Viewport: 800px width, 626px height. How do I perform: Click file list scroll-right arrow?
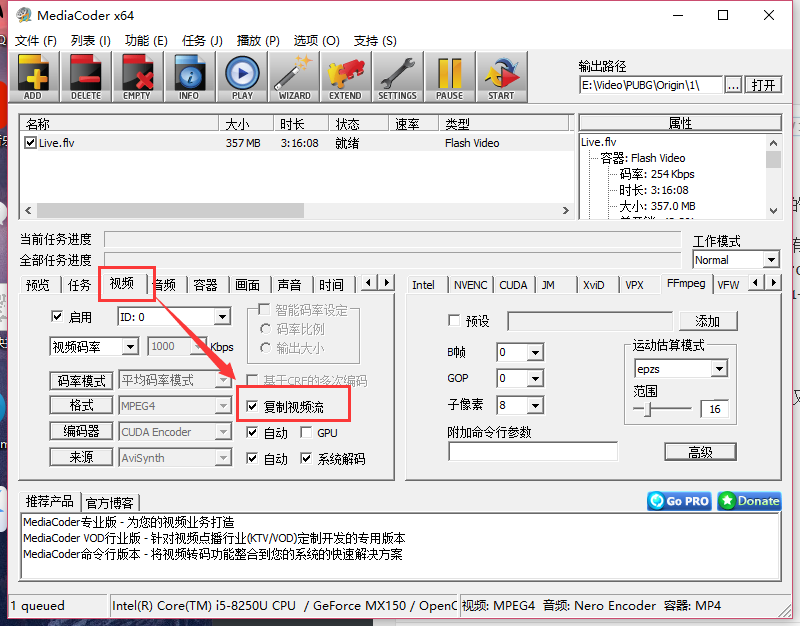[x=565, y=210]
